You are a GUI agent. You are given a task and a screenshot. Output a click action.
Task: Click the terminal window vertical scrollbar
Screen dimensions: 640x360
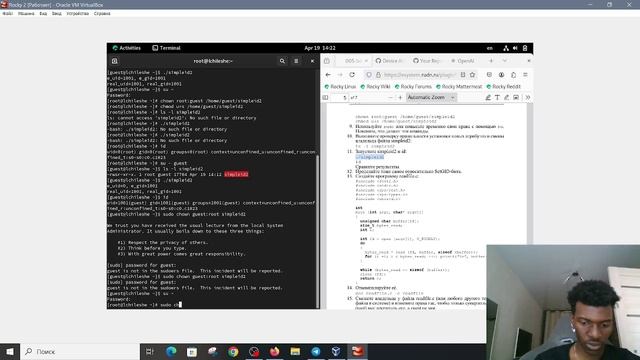click(x=318, y=232)
